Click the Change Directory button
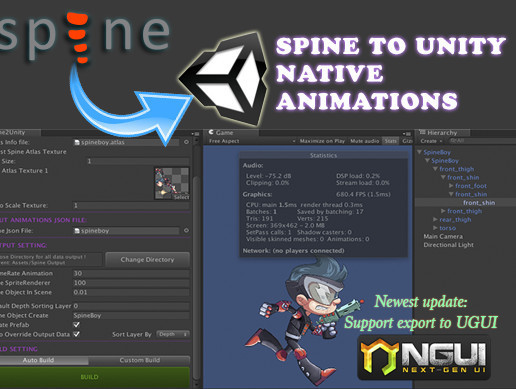 click(147, 259)
